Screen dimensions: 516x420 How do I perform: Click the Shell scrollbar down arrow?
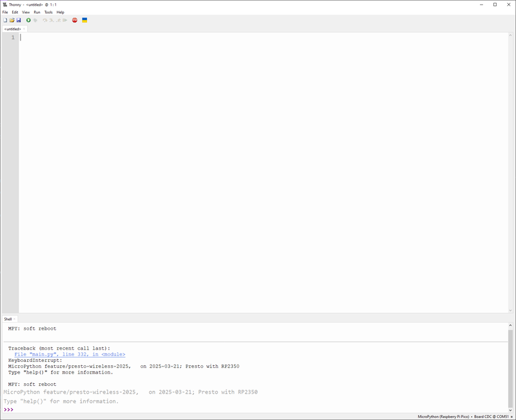511,409
